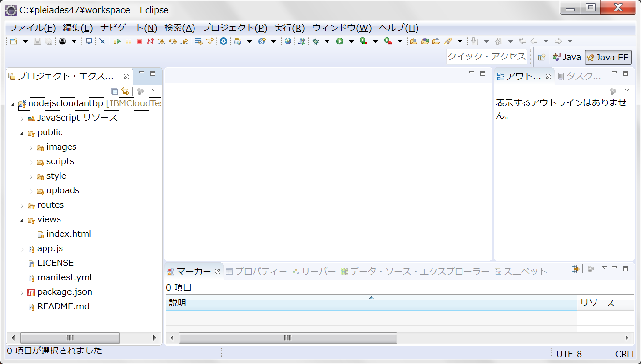This screenshot has width=641, height=364.
Task: Open the プロジェクト(P) menu
Action: pyautogui.click(x=235, y=28)
